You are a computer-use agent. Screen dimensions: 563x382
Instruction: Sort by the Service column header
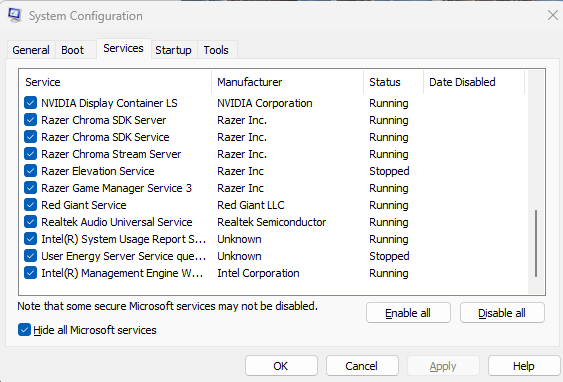(x=115, y=82)
